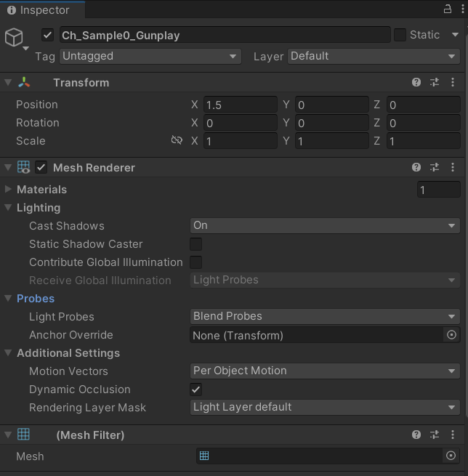This screenshot has width=468, height=476.
Task: Open Mesh Renderer more options menu
Action: tap(453, 168)
